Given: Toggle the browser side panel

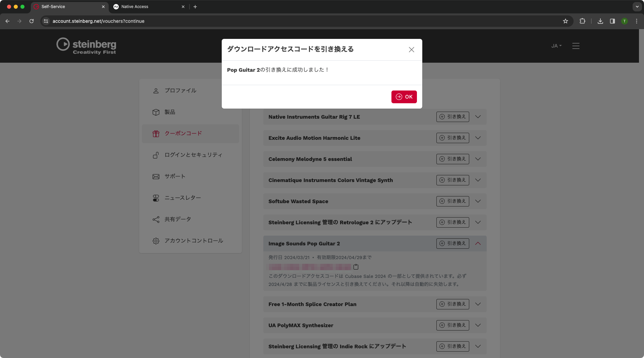Looking at the screenshot, I should pyautogui.click(x=612, y=21).
